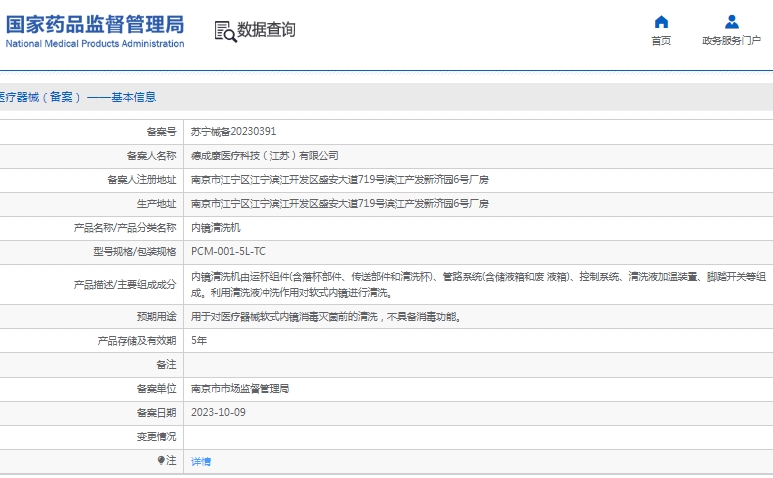This screenshot has width=773, height=478.
Task: Click the 政务服务门户 label text
Action: pos(732,40)
